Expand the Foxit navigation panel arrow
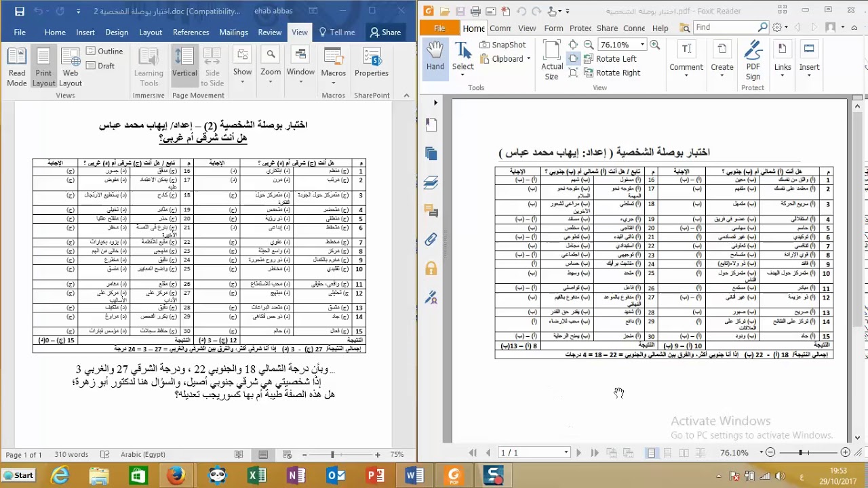The width and height of the screenshot is (868, 488). tap(435, 103)
